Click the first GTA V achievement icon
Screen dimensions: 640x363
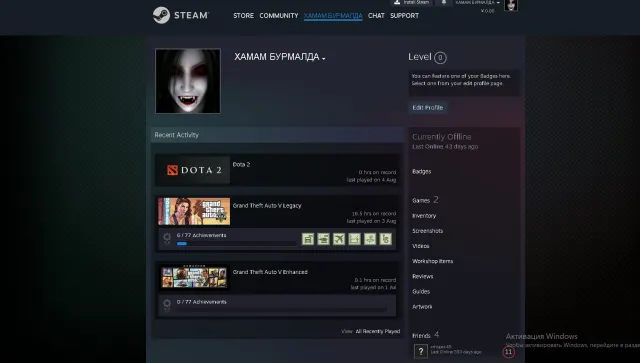308,239
